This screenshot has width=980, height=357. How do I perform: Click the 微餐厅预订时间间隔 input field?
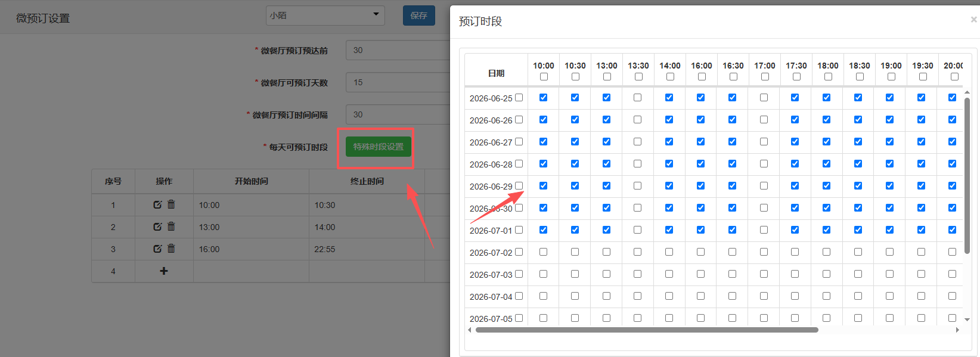[x=398, y=114]
